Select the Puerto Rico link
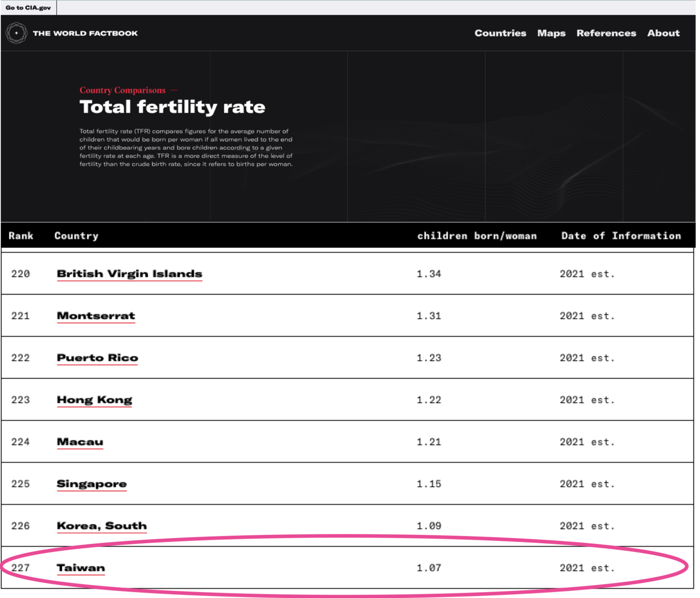Screen dimensions: 700x598 [97, 358]
